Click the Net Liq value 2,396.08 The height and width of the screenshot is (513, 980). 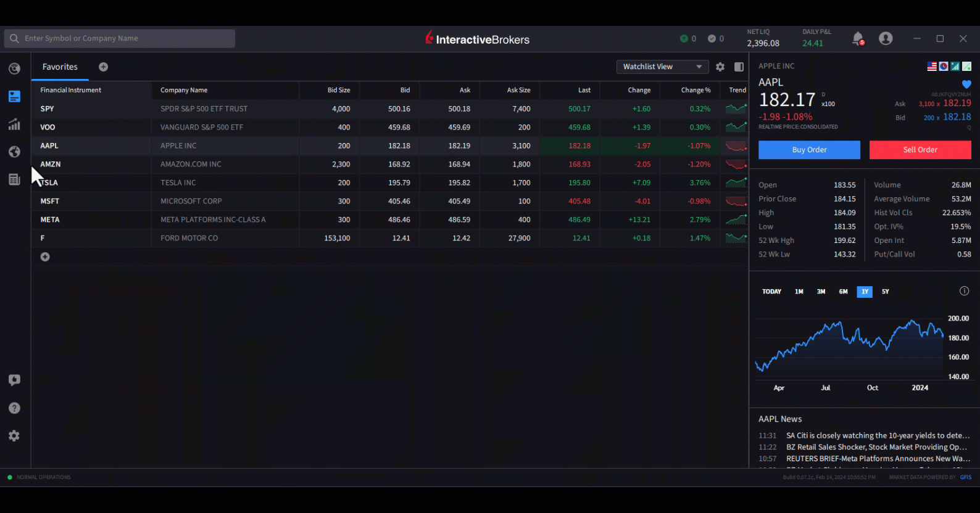point(763,43)
